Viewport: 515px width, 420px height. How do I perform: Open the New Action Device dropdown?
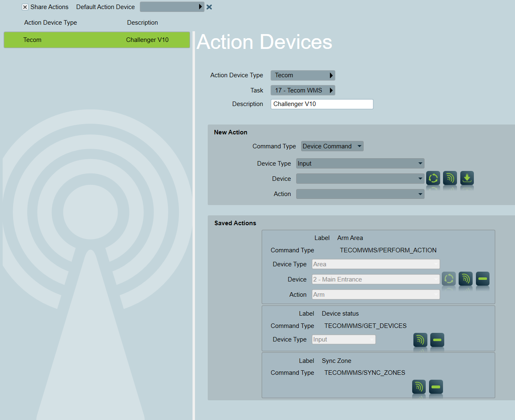click(x=360, y=179)
